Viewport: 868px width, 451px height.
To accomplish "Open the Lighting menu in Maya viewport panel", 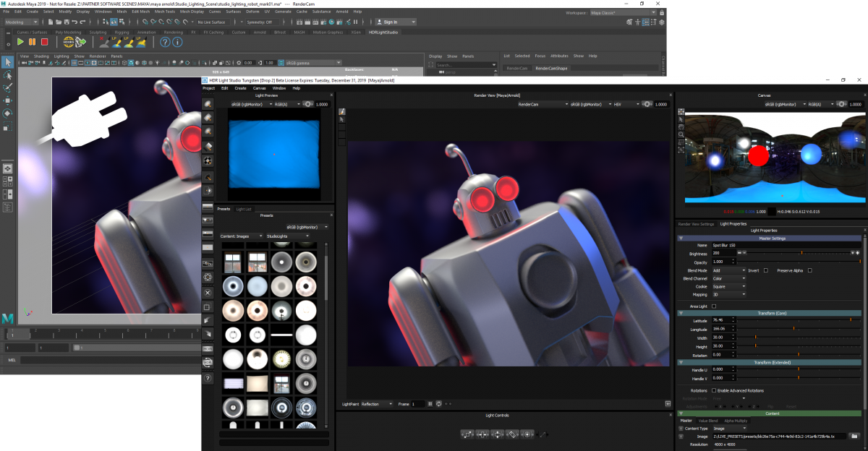I will 61,56.
